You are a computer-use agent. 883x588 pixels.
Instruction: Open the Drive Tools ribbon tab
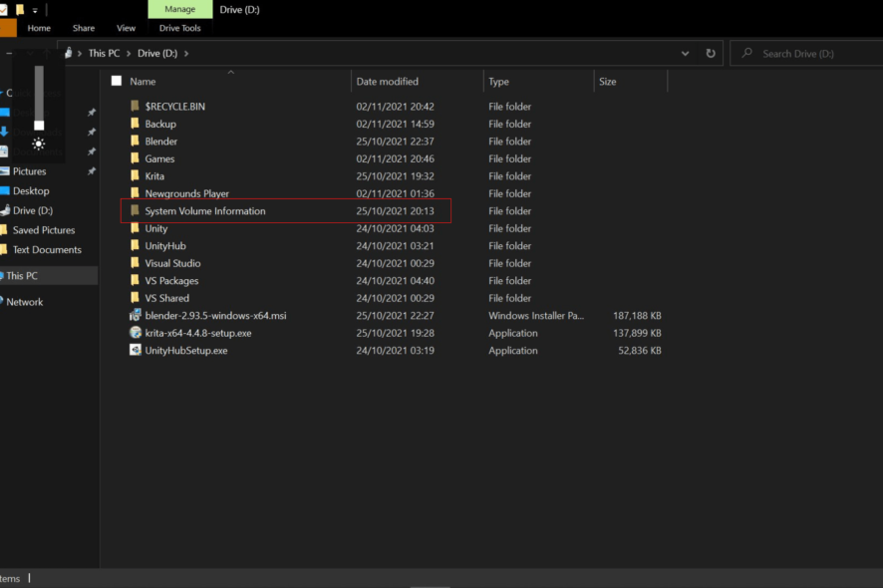point(179,29)
